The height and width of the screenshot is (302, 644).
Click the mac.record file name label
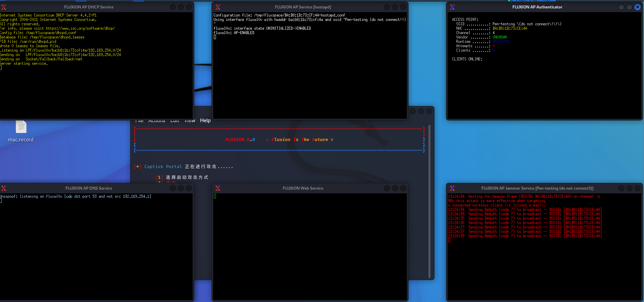(x=21, y=140)
